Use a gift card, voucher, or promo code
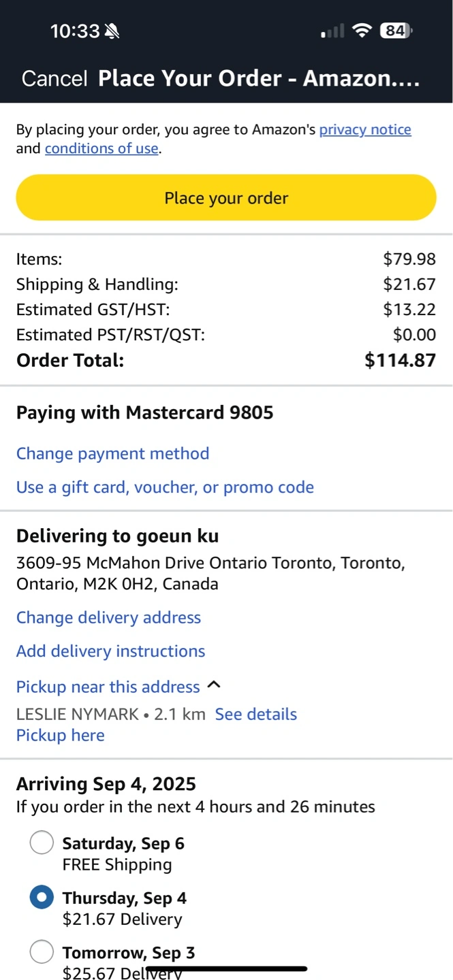This screenshot has height=980, width=453. [165, 487]
